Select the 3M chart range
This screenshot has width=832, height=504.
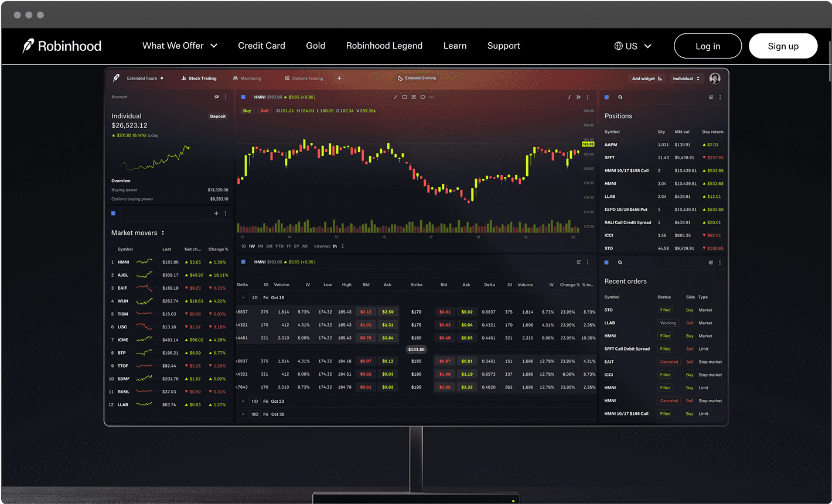click(269, 246)
